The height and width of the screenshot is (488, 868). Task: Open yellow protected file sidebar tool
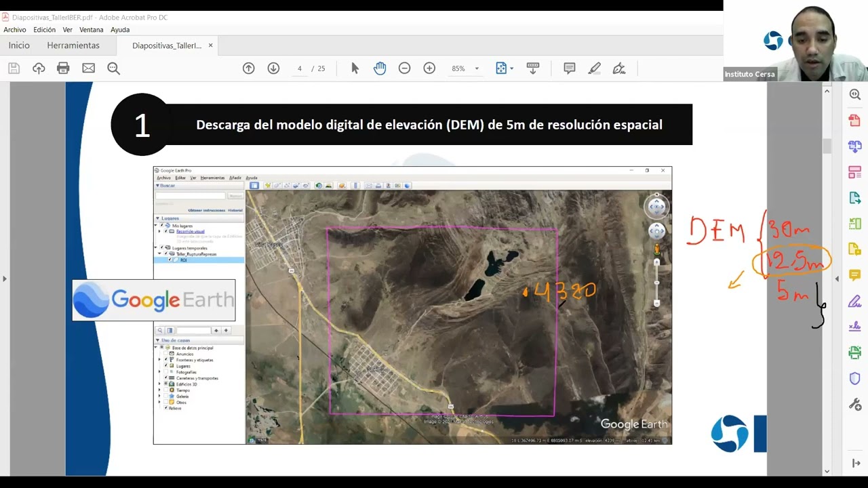855,249
